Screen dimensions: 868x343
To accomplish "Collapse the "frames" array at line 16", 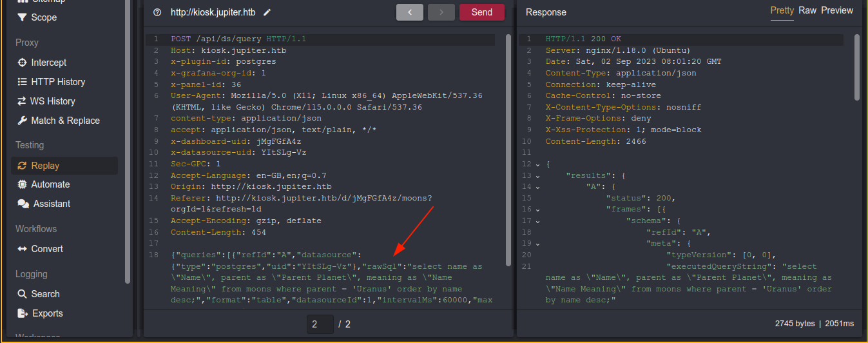I will pyautogui.click(x=537, y=210).
